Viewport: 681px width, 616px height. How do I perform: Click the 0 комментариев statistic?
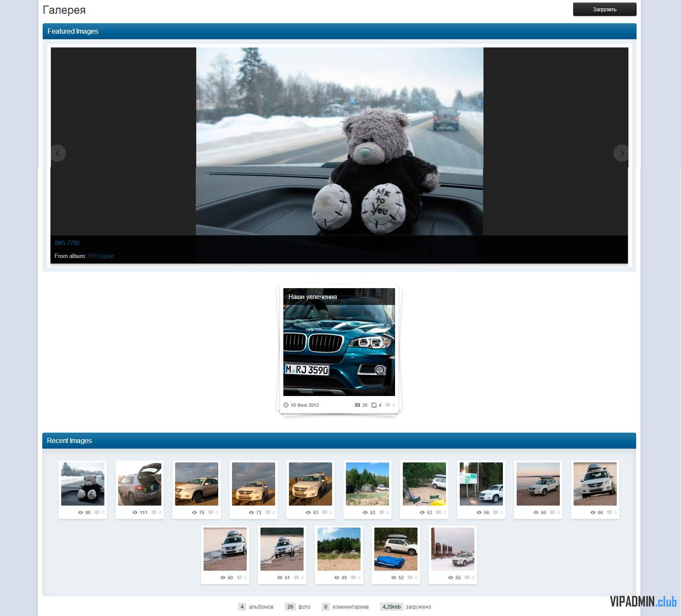[345, 607]
